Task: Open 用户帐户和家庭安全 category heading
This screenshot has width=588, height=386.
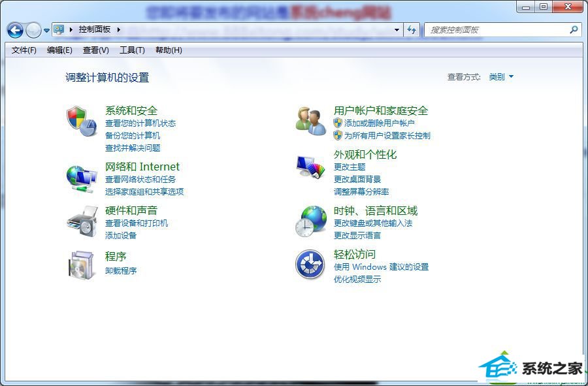Action: point(381,110)
